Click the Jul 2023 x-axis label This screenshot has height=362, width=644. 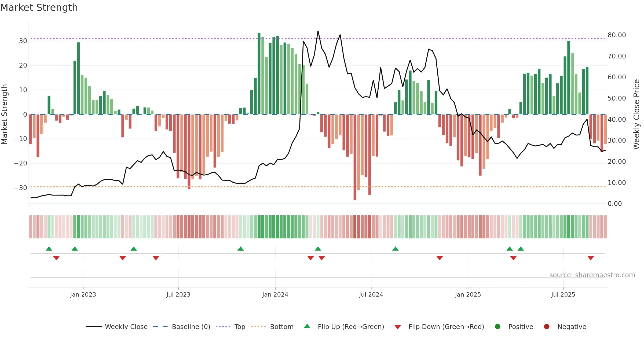[178, 294]
